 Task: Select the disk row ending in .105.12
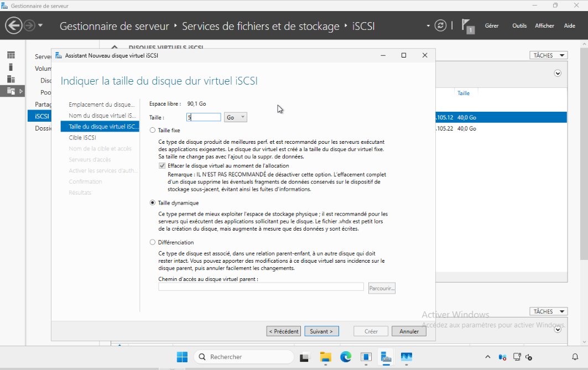(x=501, y=117)
